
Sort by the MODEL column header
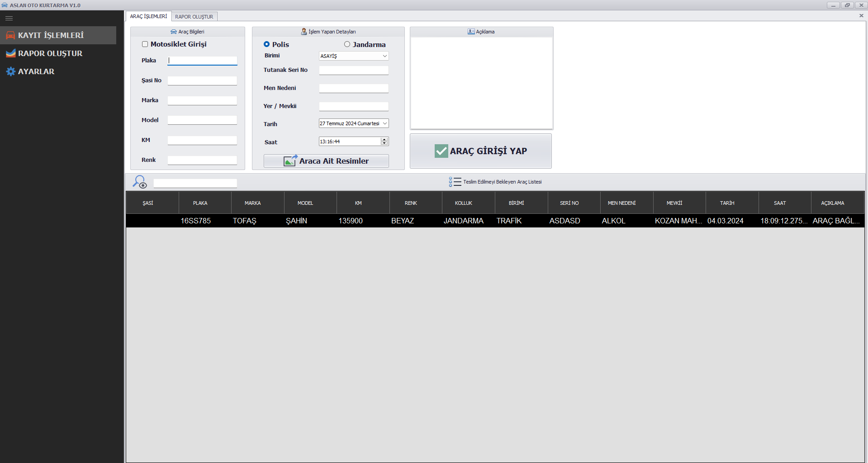pyautogui.click(x=310, y=203)
